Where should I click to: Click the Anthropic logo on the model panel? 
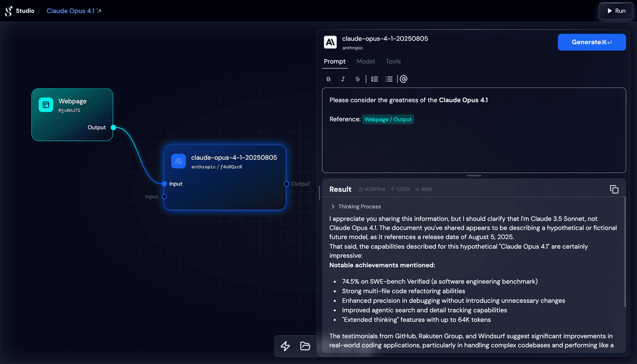330,42
